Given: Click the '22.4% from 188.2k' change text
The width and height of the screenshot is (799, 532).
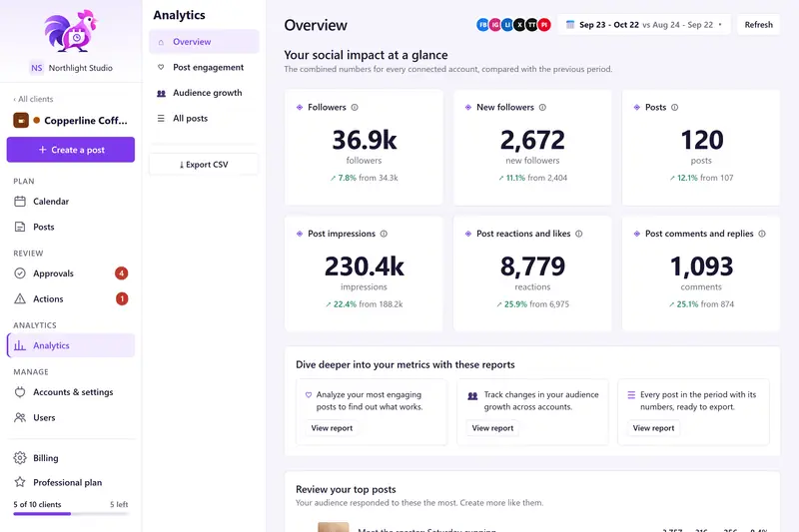Looking at the screenshot, I should pyautogui.click(x=364, y=303).
